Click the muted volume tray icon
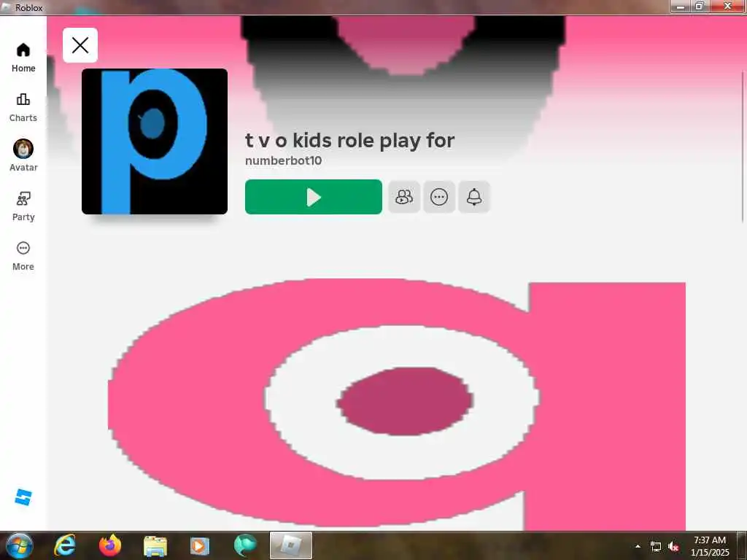 (x=673, y=547)
